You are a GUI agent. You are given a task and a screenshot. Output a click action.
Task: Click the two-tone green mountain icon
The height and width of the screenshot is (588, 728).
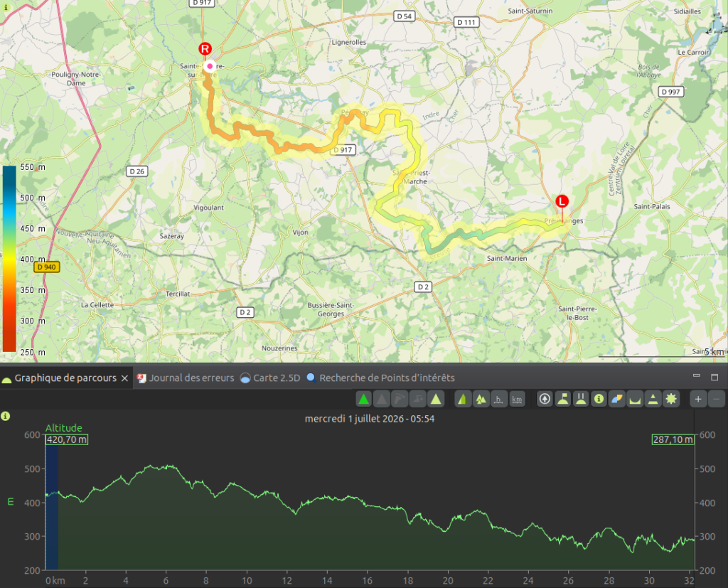[462, 399]
